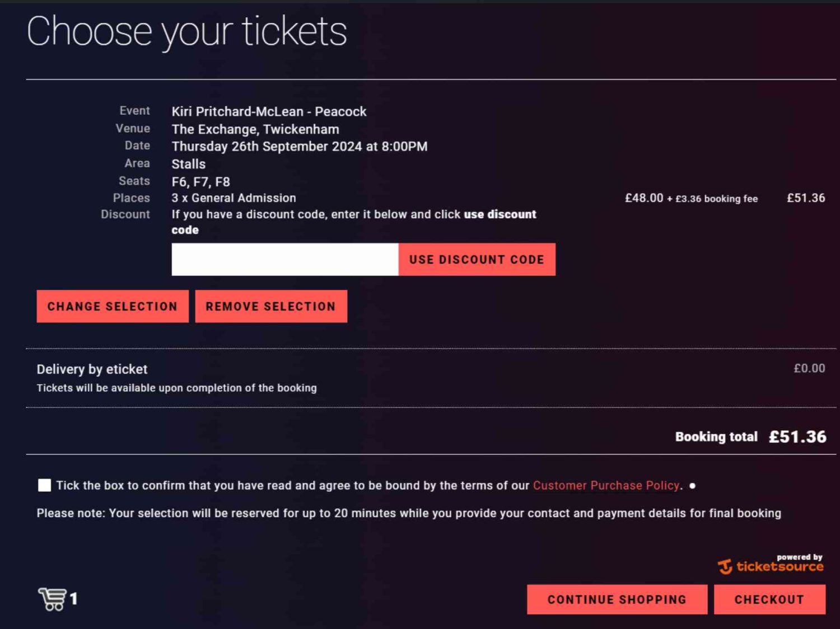Click the Delivery by eticket heading
The image size is (840, 629).
click(92, 369)
